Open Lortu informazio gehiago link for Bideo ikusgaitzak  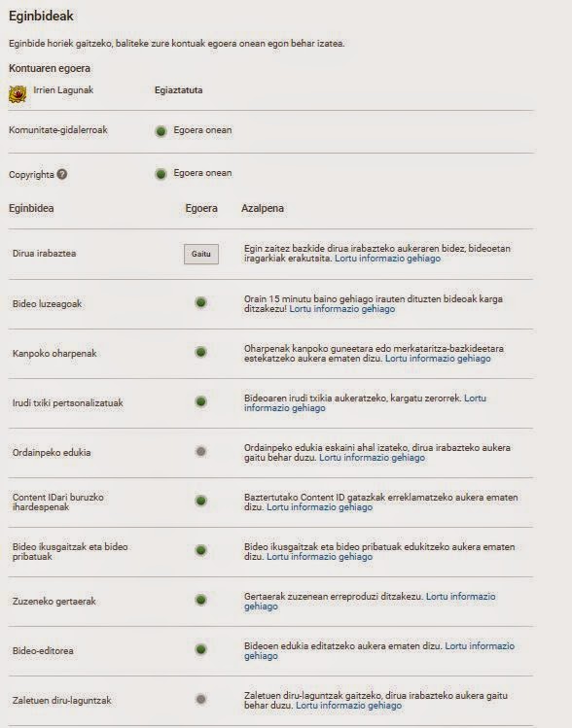319,557
